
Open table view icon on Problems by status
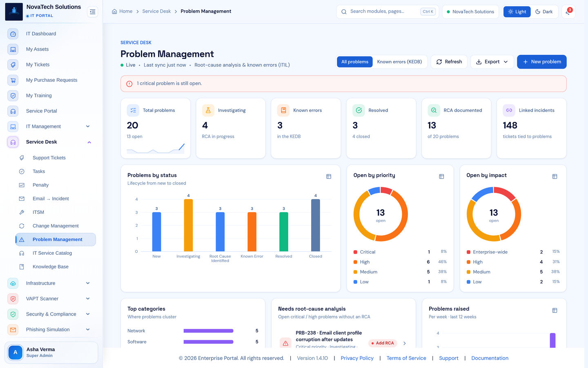(x=329, y=177)
